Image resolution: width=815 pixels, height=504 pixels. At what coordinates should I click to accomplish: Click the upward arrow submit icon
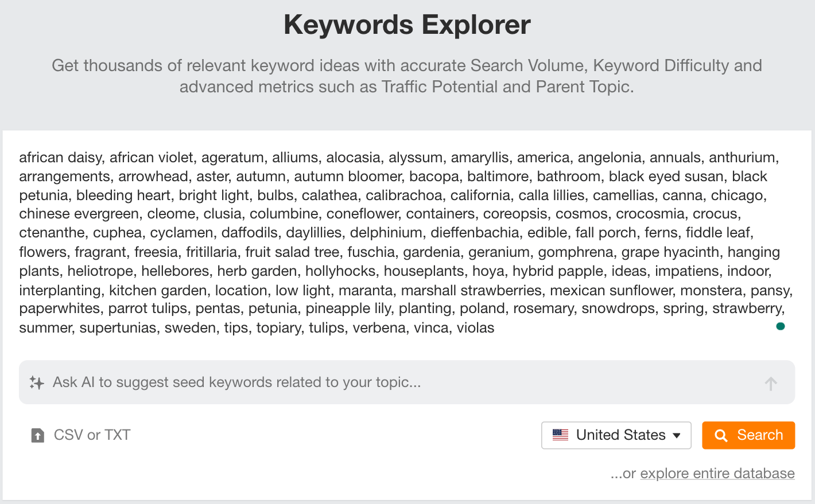coord(771,382)
